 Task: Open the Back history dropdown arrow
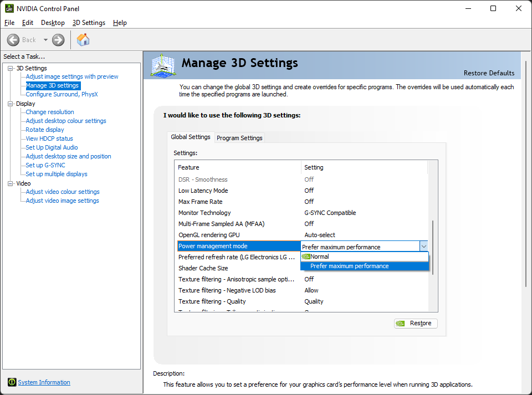point(45,40)
